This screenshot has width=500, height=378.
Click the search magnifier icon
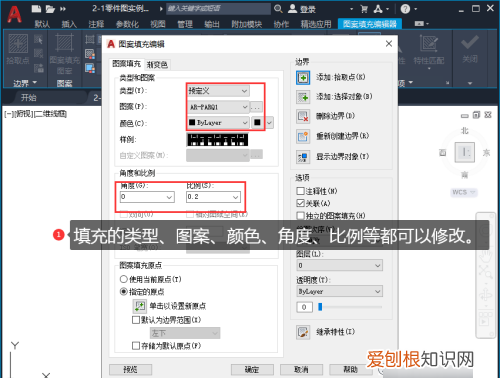(278, 9)
